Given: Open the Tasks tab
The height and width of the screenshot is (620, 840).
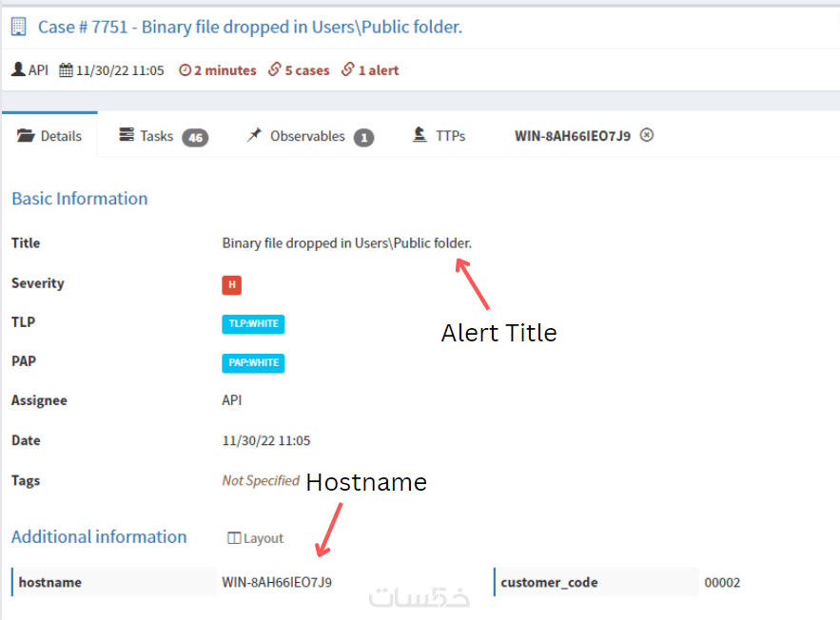Looking at the screenshot, I should tap(163, 136).
